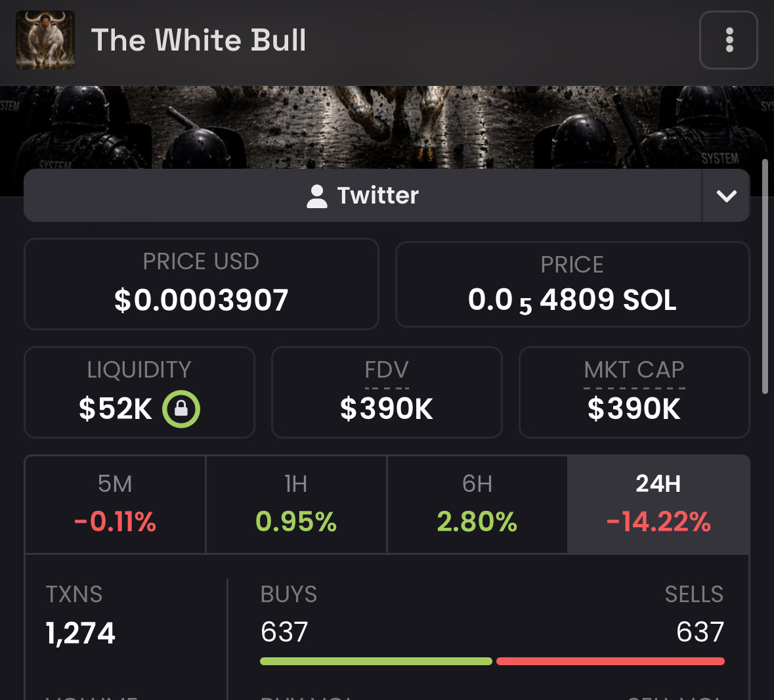The width and height of the screenshot is (774, 700).
Task: Click the green liquidity lock icon
Action: point(181,408)
